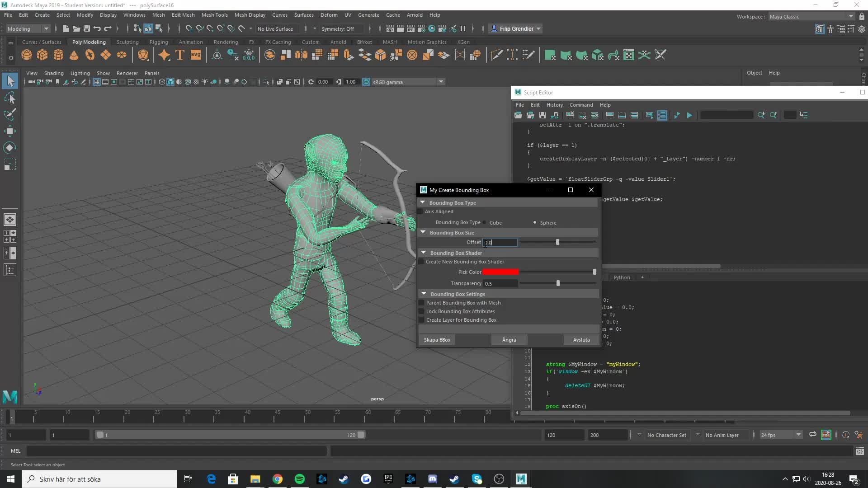Execute the script with the play icon
Screen dimensions: 868x488
689,116
